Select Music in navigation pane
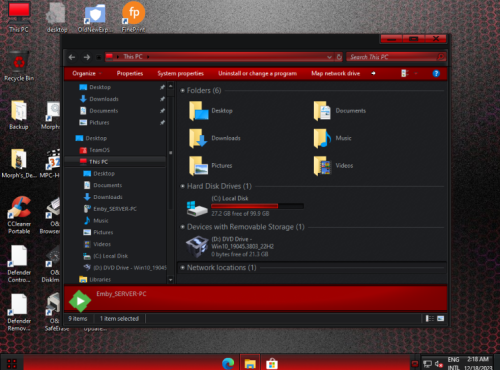This screenshot has width=500, height=370. pyautogui.click(x=96, y=221)
